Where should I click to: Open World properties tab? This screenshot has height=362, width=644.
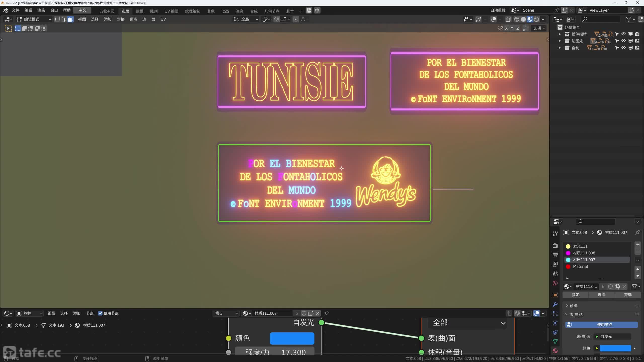[x=555, y=283]
